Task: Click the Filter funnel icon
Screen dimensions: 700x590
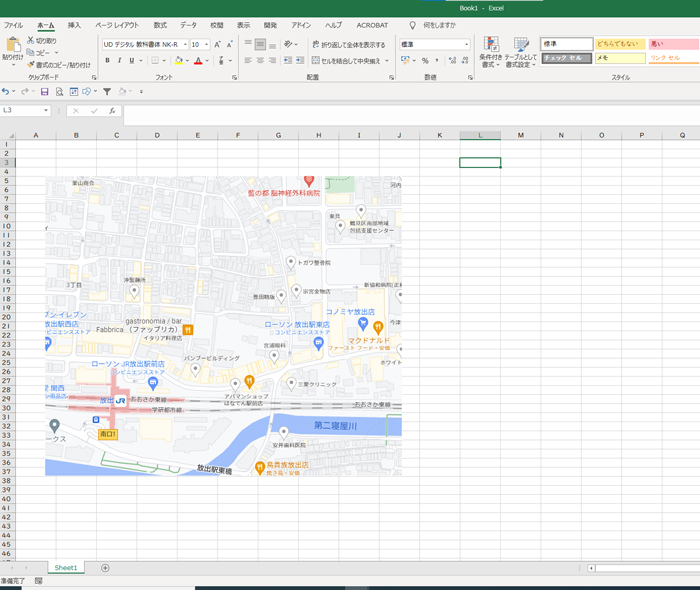Action: click(107, 91)
